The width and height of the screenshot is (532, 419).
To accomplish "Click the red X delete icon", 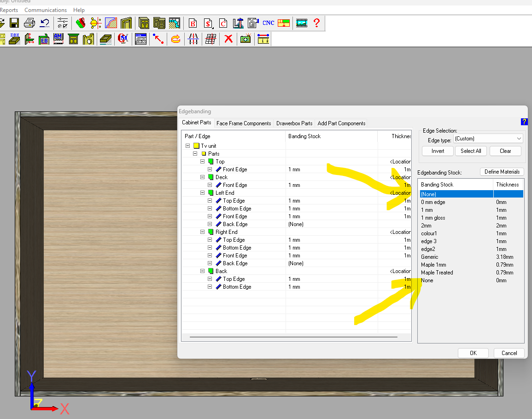I will click(x=228, y=39).
